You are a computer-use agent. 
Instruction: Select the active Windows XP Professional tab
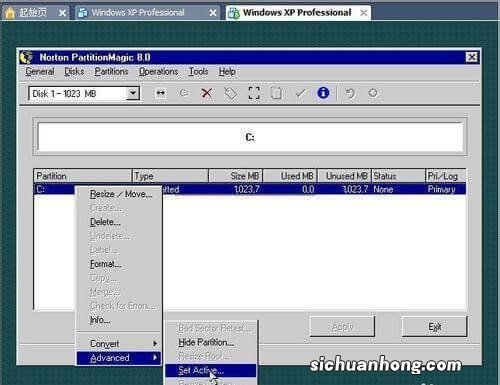tap(297, 13)
